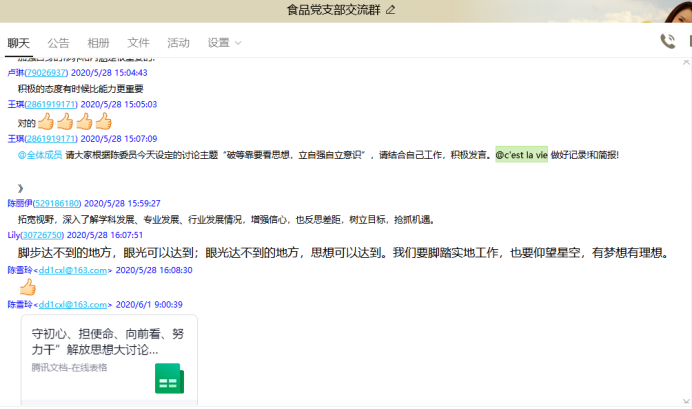Viewport: 692px width, 409px height.
Task: Open the 公告 tab
Action: [x=58, y=43]
